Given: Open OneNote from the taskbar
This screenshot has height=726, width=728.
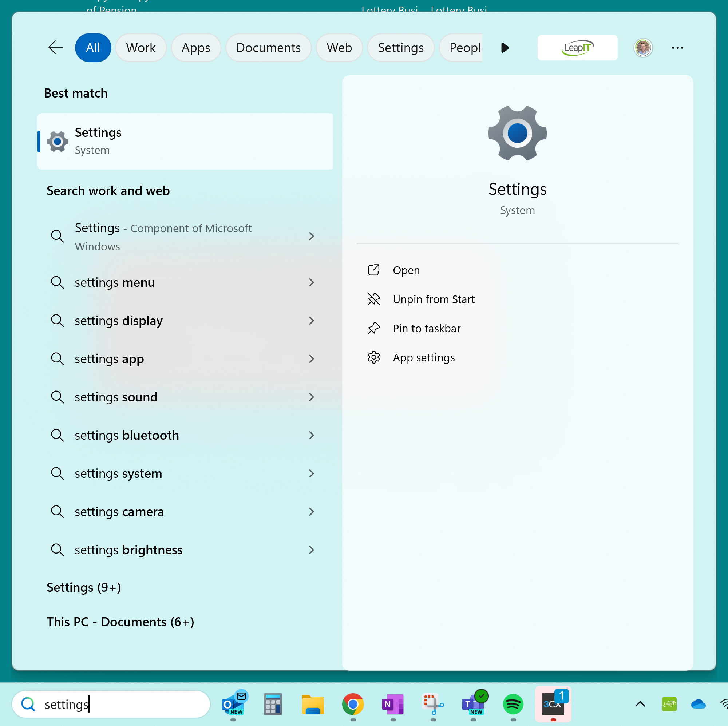Looking at the screenshot, I should pyautogui.click(x=393, y=704).
